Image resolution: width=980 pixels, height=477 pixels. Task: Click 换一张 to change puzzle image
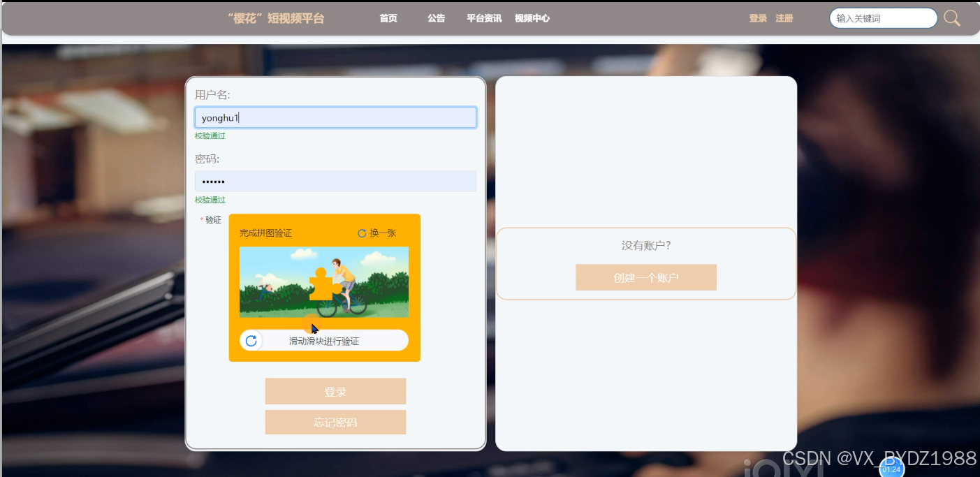point(383,233)
